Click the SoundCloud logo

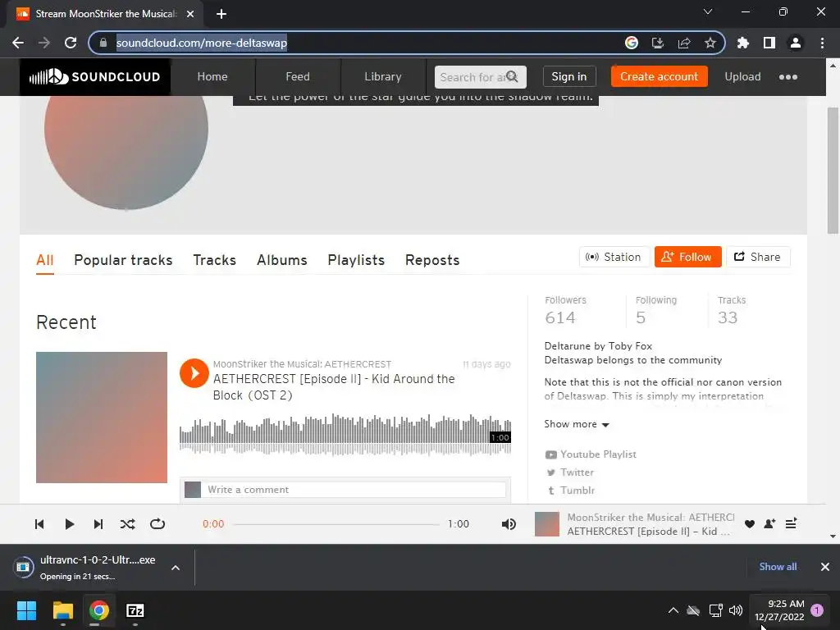click(95, 76)
